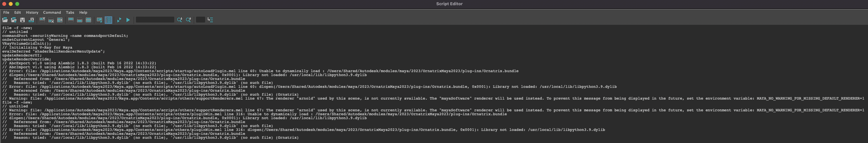This screenshot has width=868, height=143.
Task: Click the Source Script icon
Action: click(14, 20)
